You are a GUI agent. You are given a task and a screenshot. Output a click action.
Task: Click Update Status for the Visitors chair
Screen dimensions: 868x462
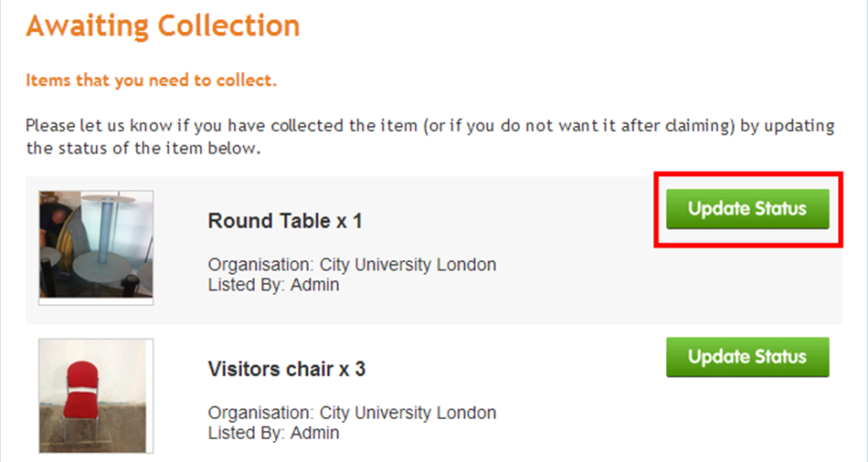pos(747,357)
